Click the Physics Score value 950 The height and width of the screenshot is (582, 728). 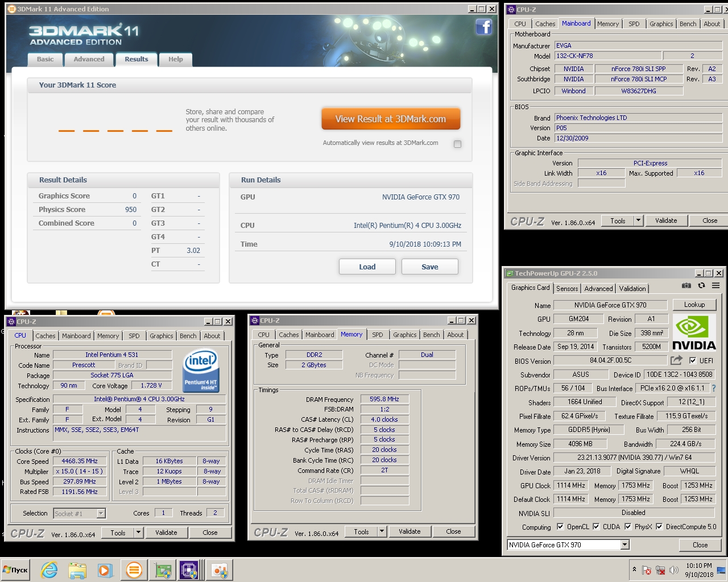tap(131, 210)
